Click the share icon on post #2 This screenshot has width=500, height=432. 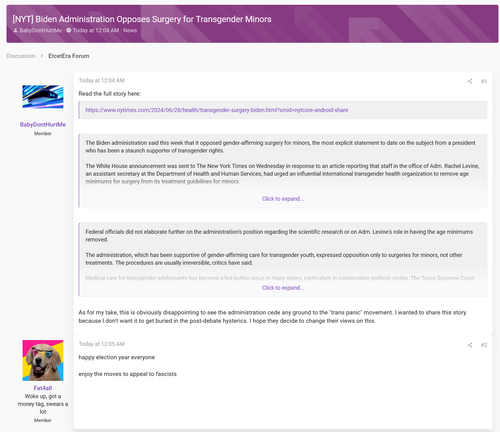470,345
